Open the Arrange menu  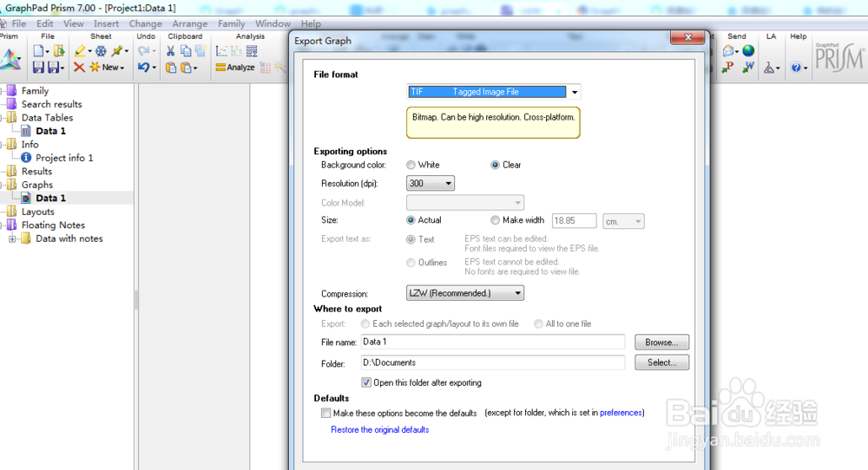pyautogui.click(x=189, y=23)
